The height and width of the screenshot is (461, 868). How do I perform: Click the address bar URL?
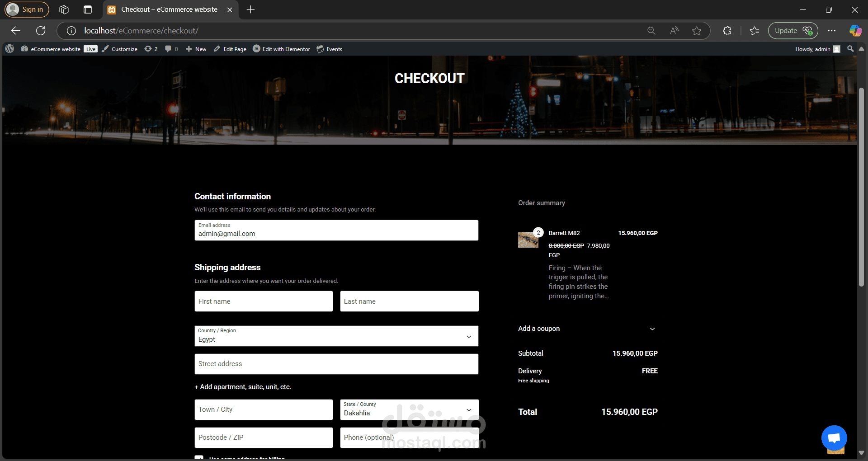[x=141, y=31]
